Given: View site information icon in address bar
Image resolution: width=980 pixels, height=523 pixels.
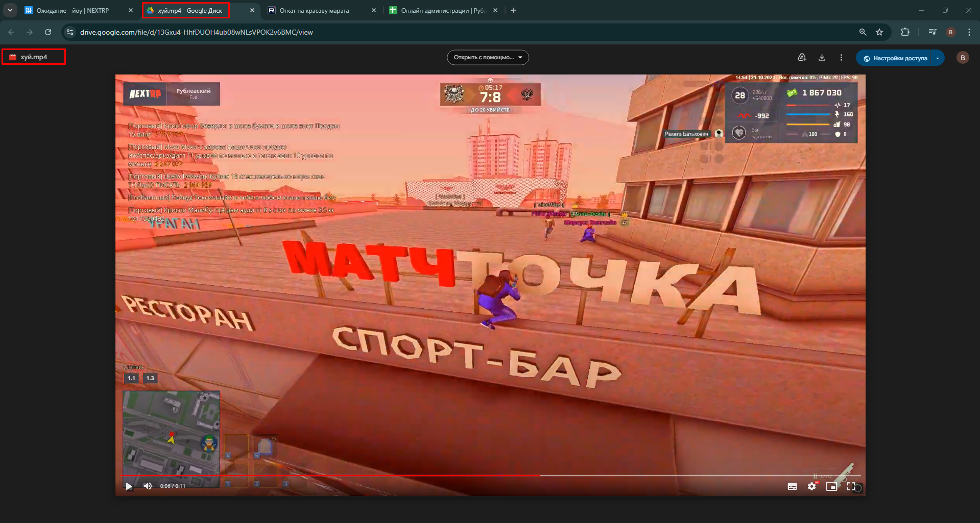Looking at the screenshot, I should pos(70,32).
